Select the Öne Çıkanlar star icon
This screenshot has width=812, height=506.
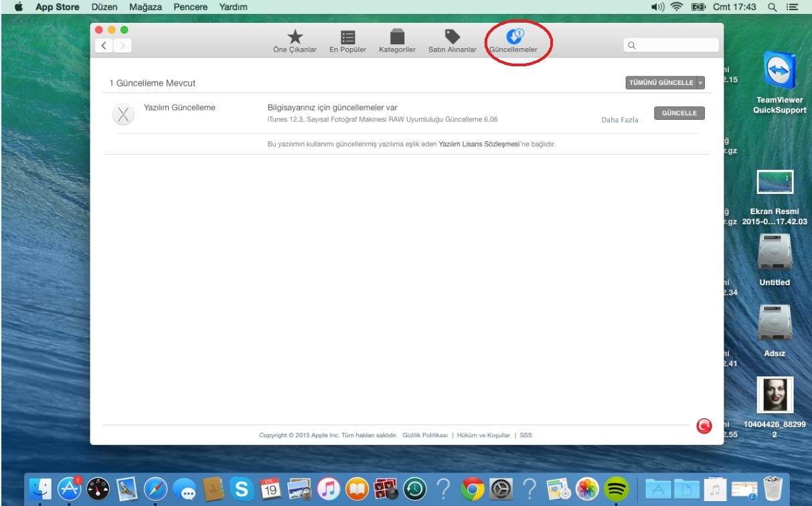coord(295,40)
